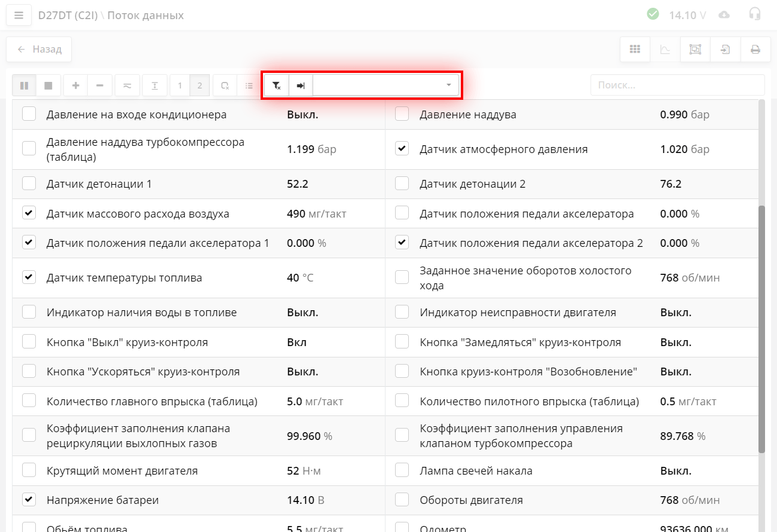Screen dimensions: 777x532
Task: Go back using the Назад button
Action: 39,50
